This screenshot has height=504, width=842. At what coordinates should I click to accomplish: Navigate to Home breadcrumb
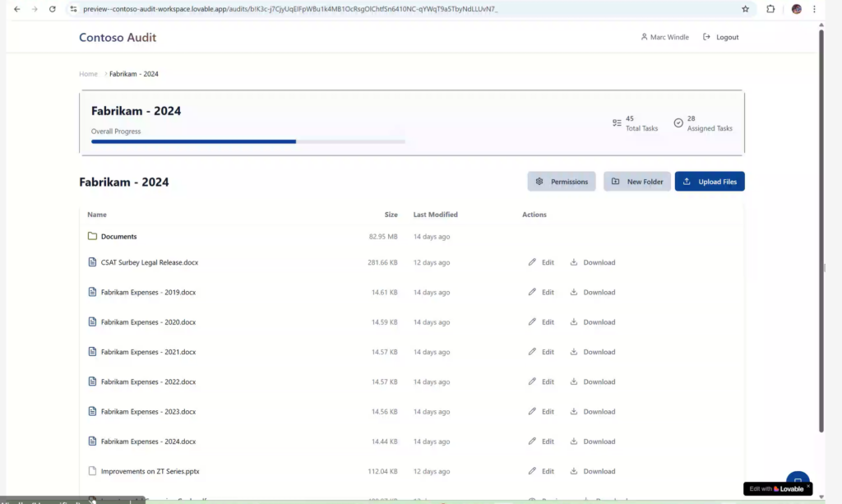(x=88, y=74)
